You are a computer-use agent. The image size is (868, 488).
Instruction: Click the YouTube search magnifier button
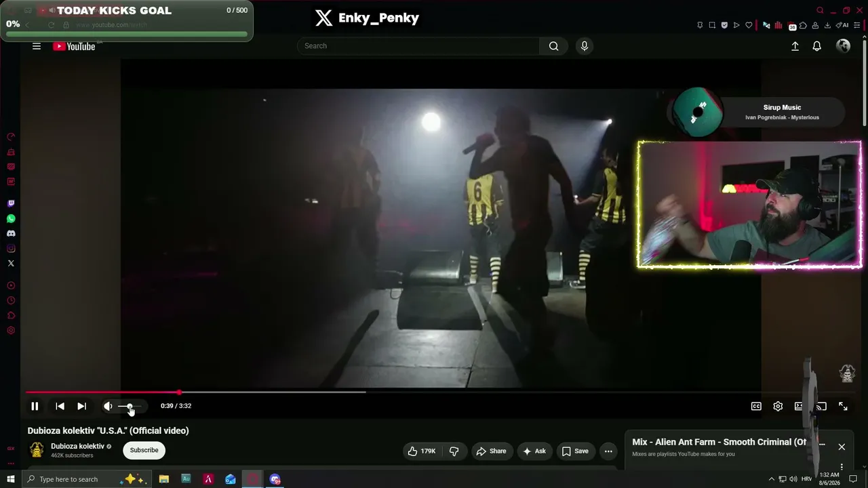(553, 46)
